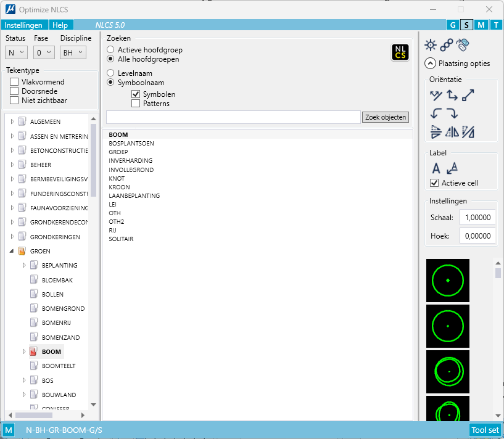Click the M icon in the status bar

(x=9, y=430)
